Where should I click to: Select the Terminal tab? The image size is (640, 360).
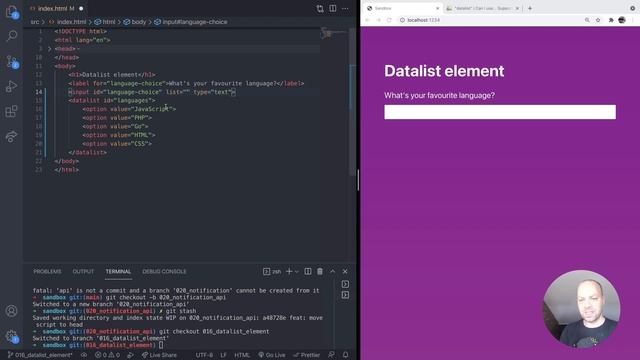pyautogui.click(x=118, y=271)
